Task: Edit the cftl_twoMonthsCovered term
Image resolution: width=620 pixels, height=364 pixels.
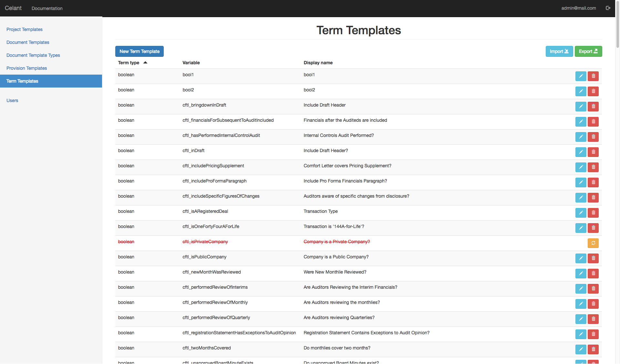Action: [581, 349]
